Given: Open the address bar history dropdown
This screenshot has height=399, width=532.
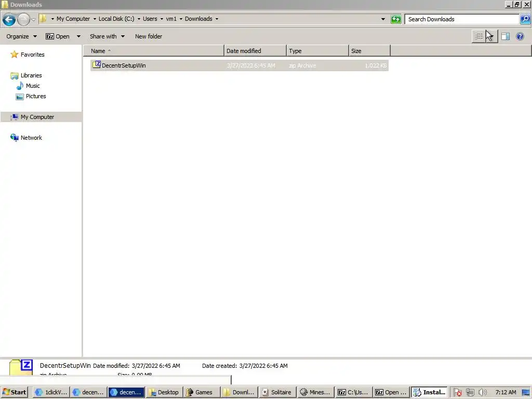Looking at the screenshot, I should (x=383, y=19).
